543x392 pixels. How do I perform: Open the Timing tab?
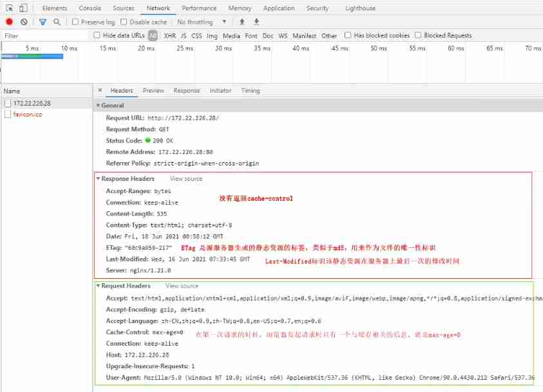[251, 91]
